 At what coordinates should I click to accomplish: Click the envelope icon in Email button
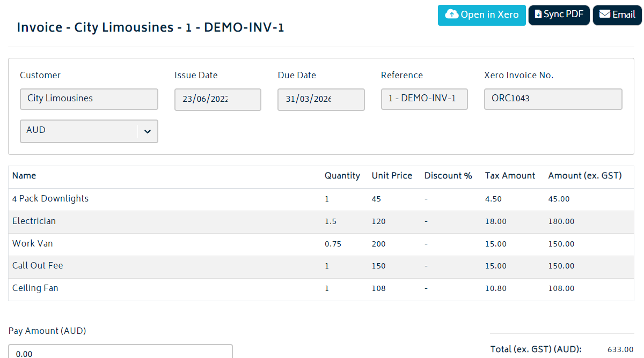click(605, 14)
